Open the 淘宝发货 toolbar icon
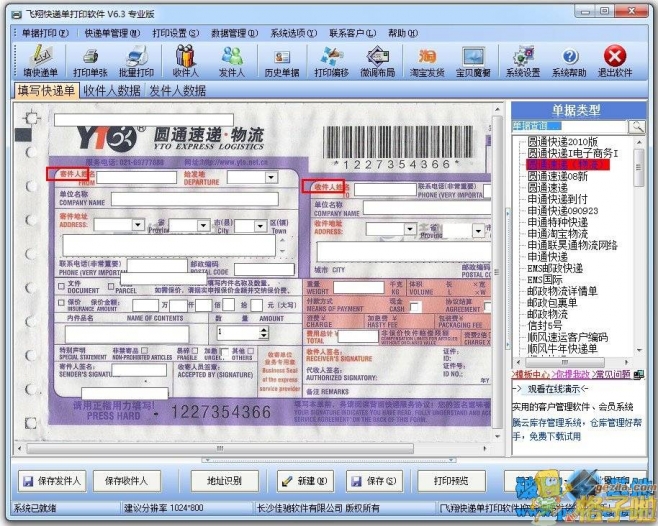658x526 pixels. pos(427,61)
